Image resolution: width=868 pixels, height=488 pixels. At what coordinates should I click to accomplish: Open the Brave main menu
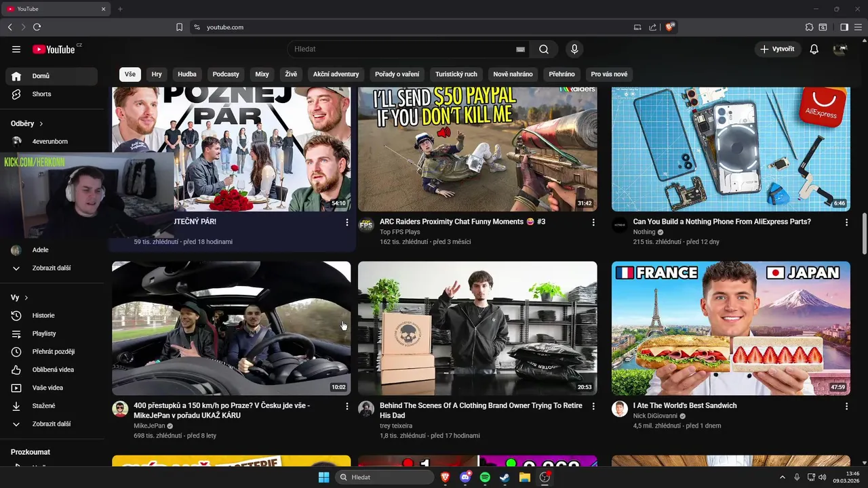858,27
